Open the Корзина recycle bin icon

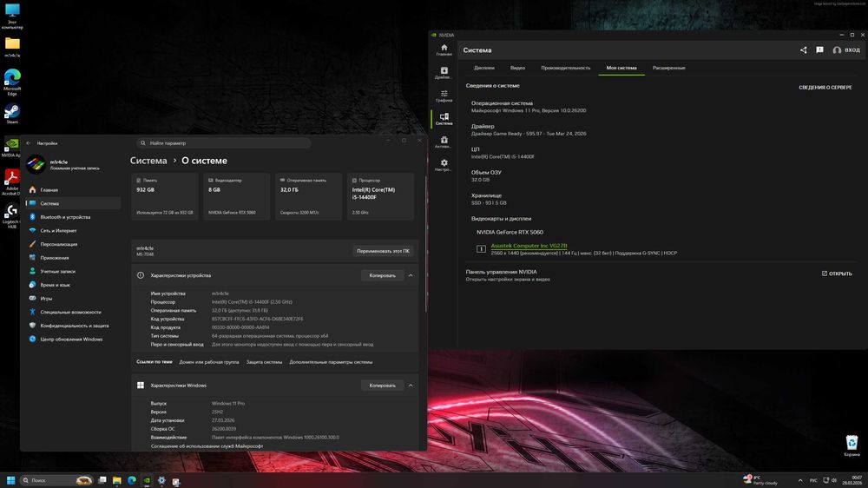point(852,446)
